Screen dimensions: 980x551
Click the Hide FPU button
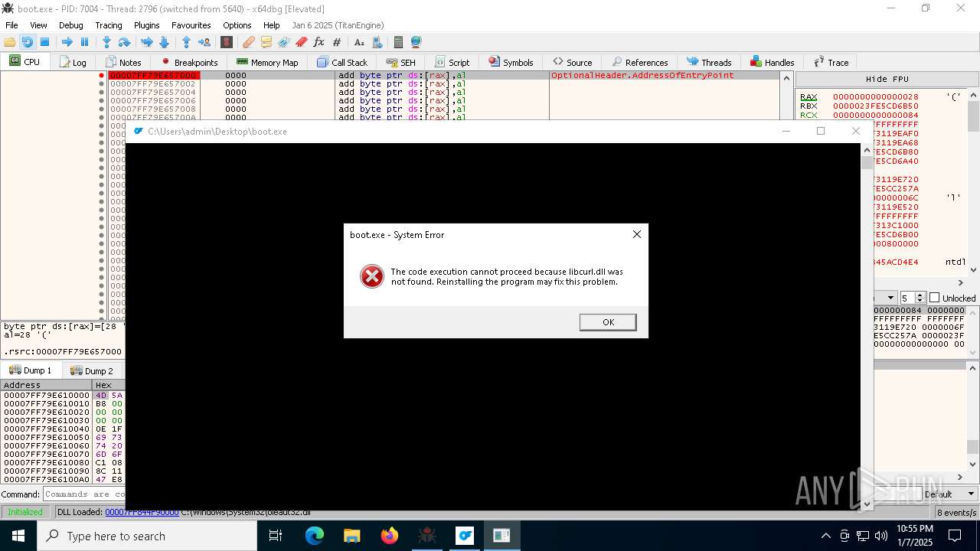tap(887, 79)
